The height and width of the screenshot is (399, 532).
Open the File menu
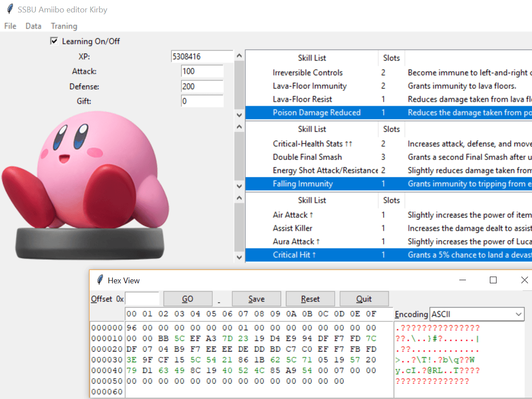[9, 26]
